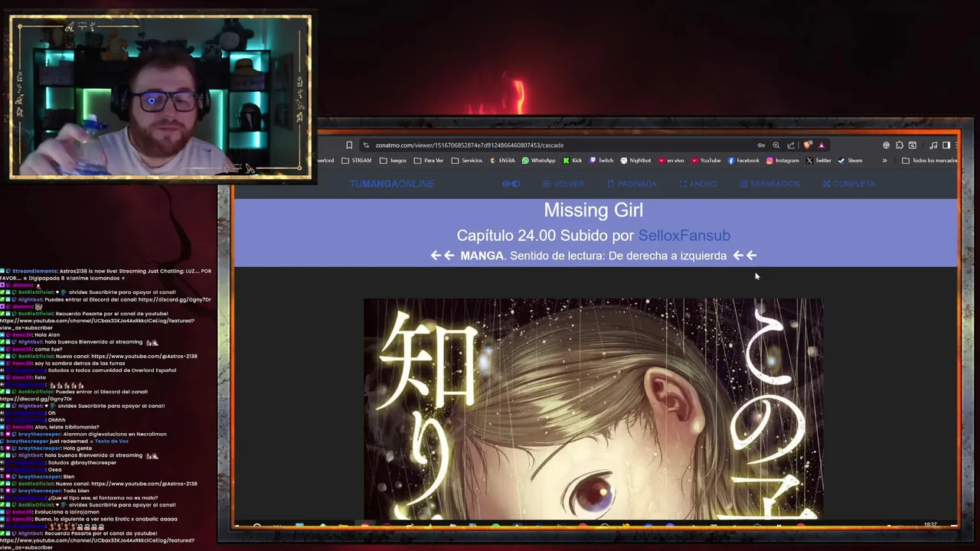
Task: Open the 'Todos los marcadores' folder
Action: pos(929,161)
